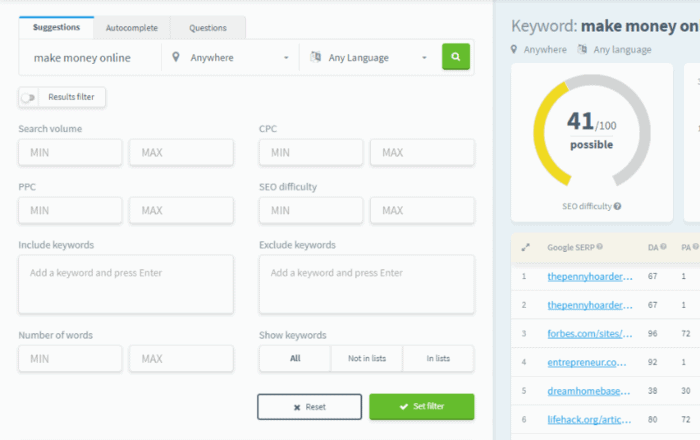Select All in Show keywords
This screenshot has height=440, width=700.
(x=295, y=358)
